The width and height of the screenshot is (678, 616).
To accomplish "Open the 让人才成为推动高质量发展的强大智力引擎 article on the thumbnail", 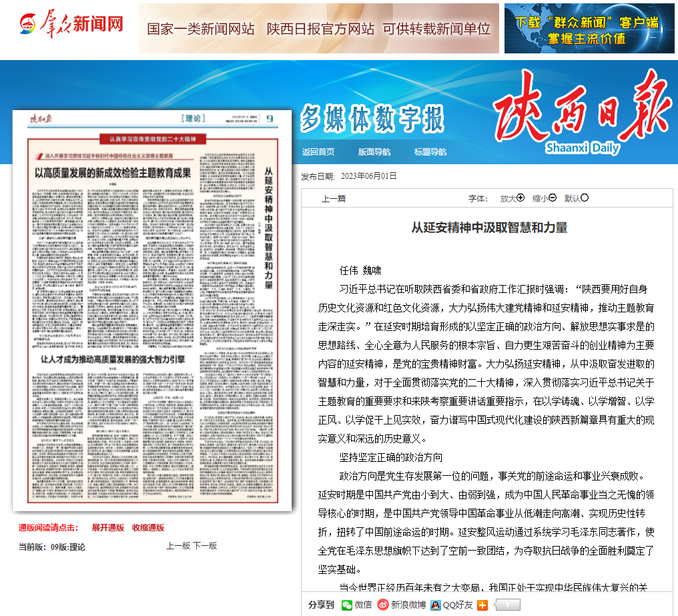I will coord(113,360).
